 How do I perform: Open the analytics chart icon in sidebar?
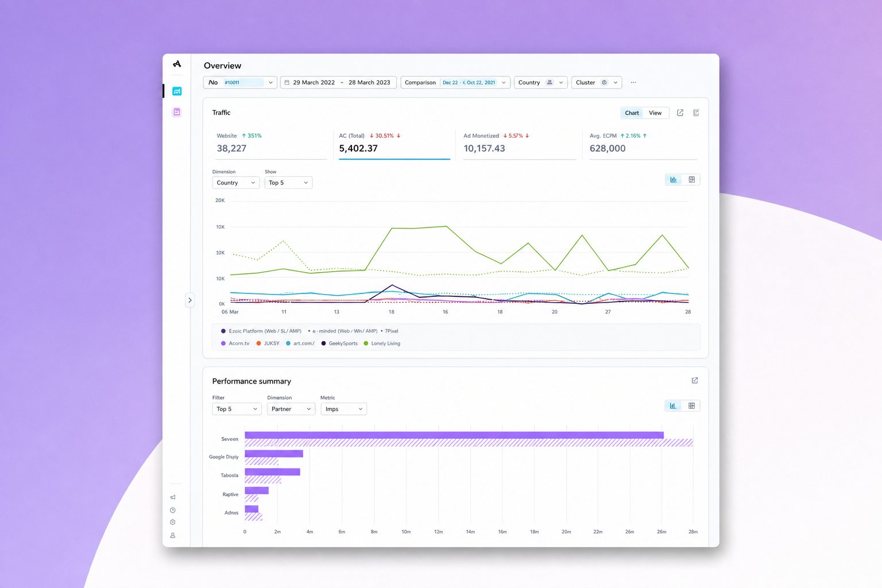[x=177, y=91]
